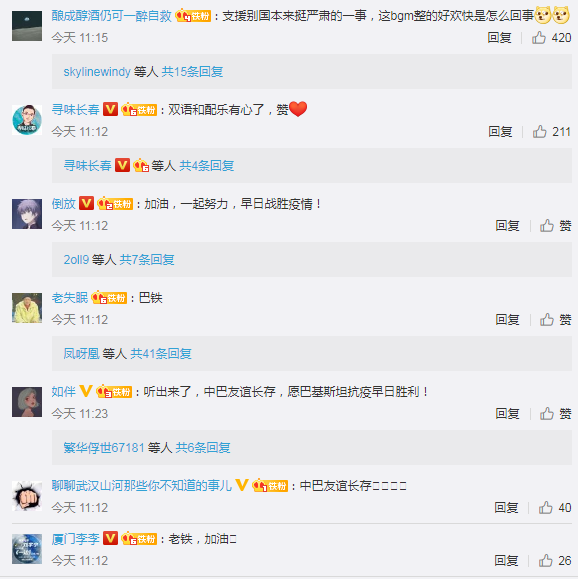Expand 共15条回复 replies thread
This screenshot has width=578, height=579.
click(x=192, y=72)
